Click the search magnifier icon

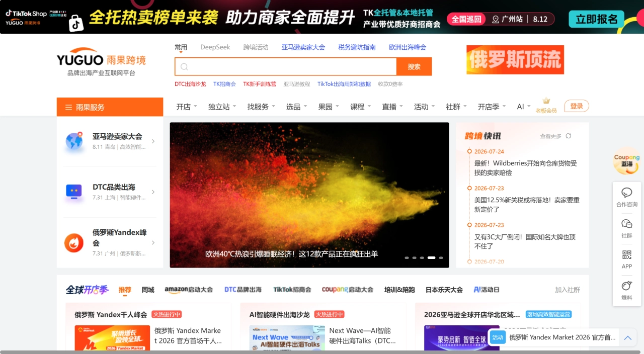(184, 67)
